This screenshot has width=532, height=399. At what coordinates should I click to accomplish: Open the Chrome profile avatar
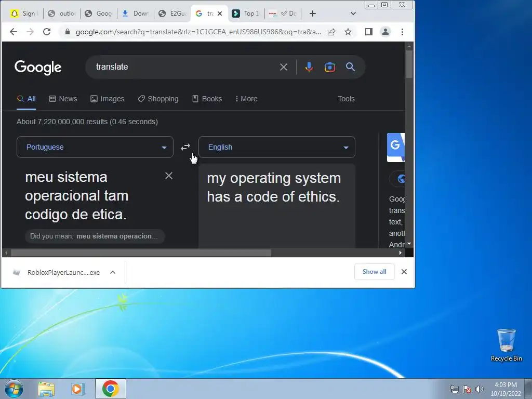point(385,32)
